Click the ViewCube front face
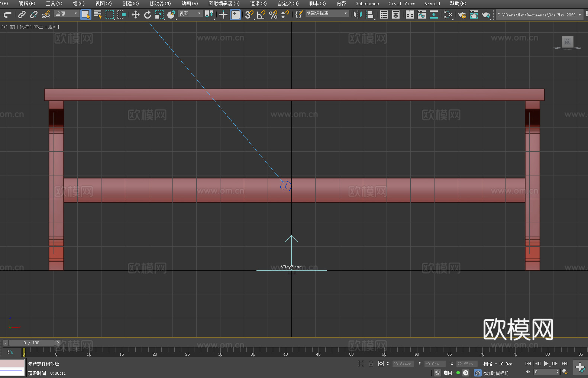The image size is (588, 378). click(568, 42)
